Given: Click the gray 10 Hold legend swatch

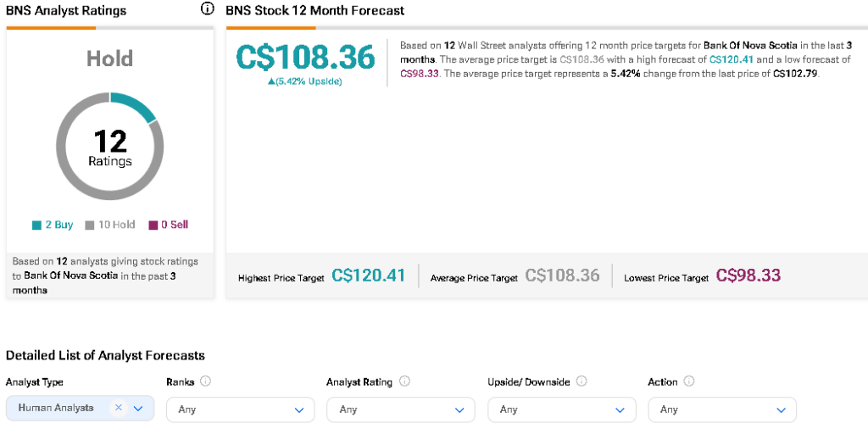Looking at the screenshot, I should (x=89, y=226).
